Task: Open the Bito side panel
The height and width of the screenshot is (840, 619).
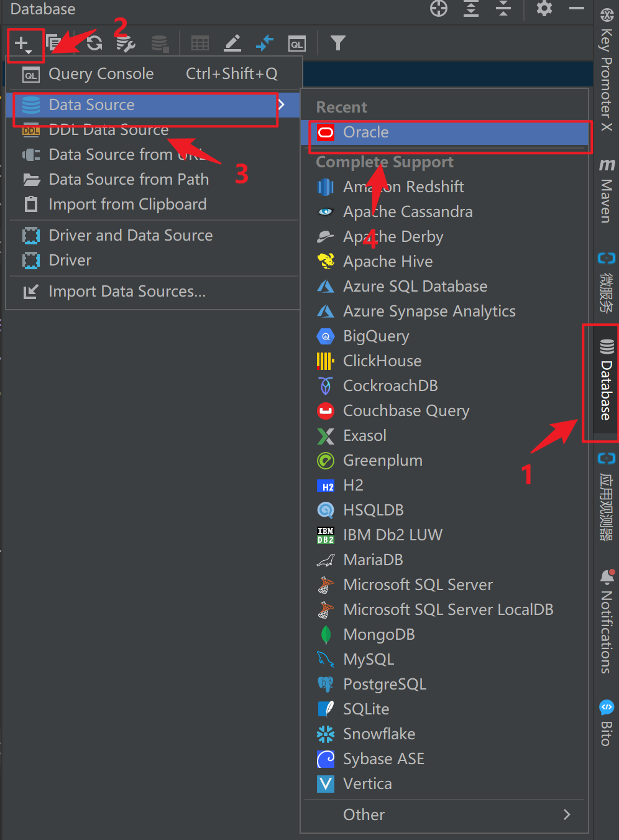Action: click(606, 723)
